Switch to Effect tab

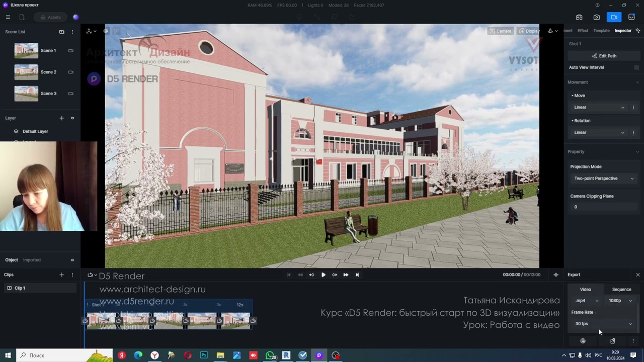[x=583, y=31]
